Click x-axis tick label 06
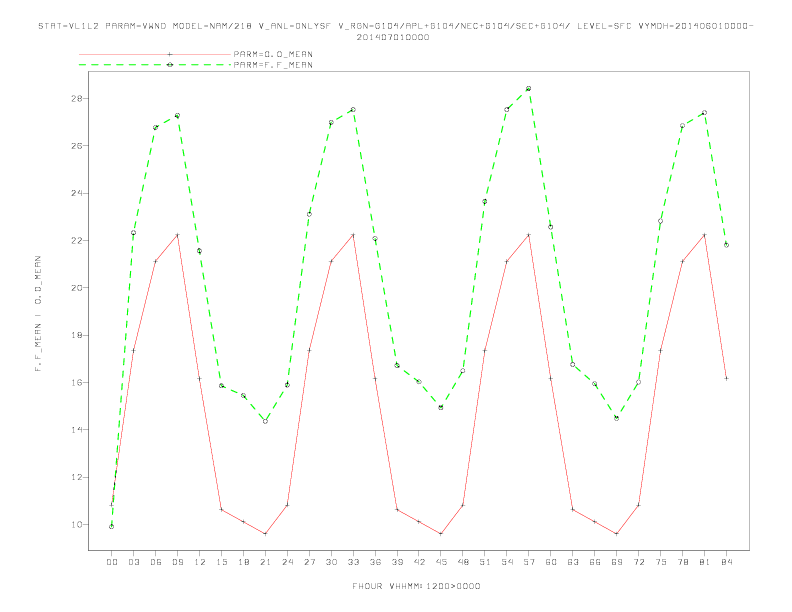792x612 pixels. pos(156,562)
